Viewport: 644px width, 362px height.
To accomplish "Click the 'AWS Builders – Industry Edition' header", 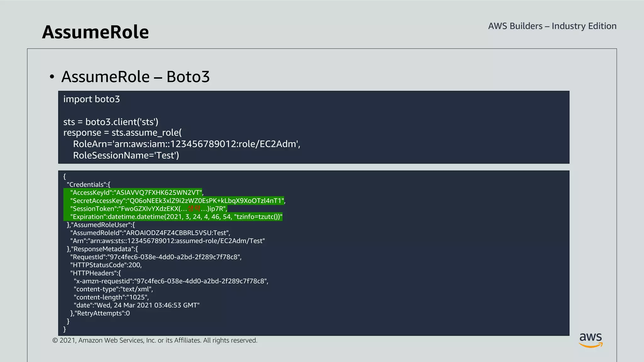I will [x=552, y=26].
